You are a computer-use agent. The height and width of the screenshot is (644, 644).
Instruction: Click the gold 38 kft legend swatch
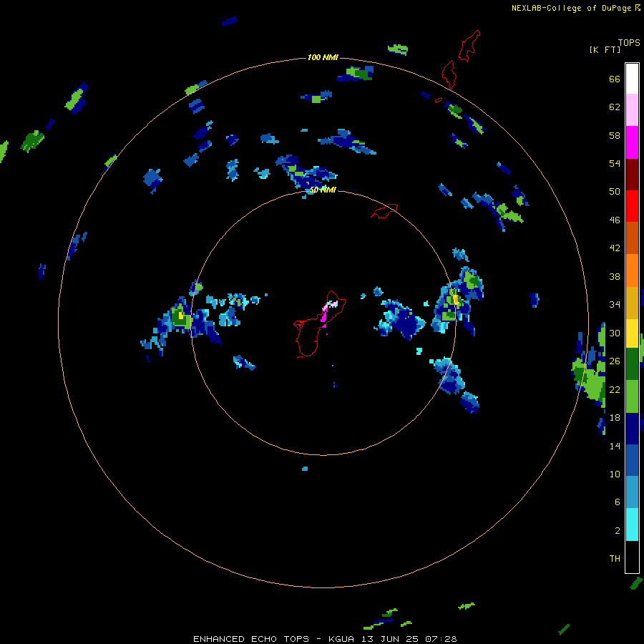(632, 302)
